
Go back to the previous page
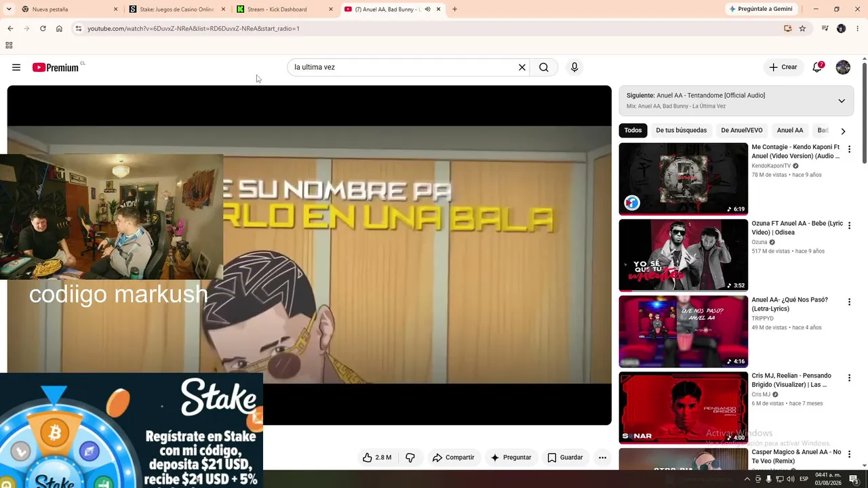pos(10,28)
